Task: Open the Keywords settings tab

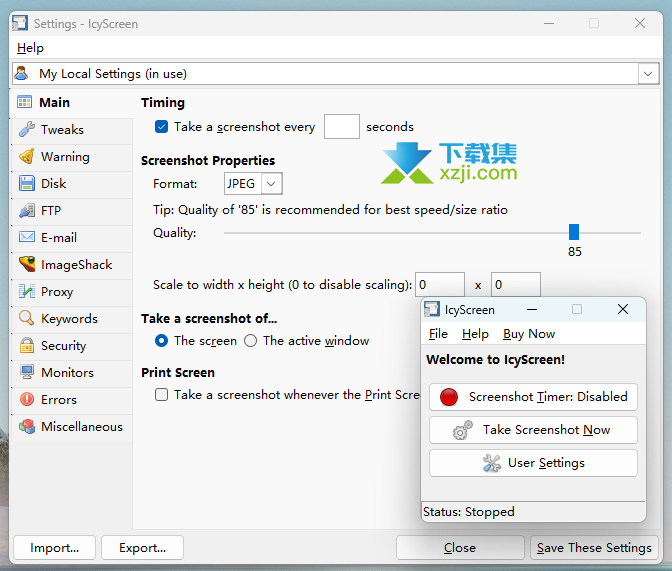Action: point(72,319)
